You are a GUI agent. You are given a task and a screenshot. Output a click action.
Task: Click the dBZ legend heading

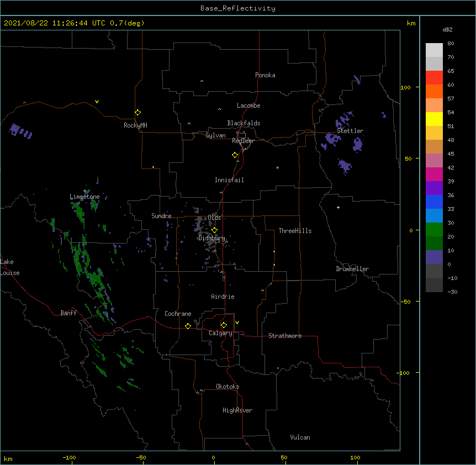click(x=447, y=29)
